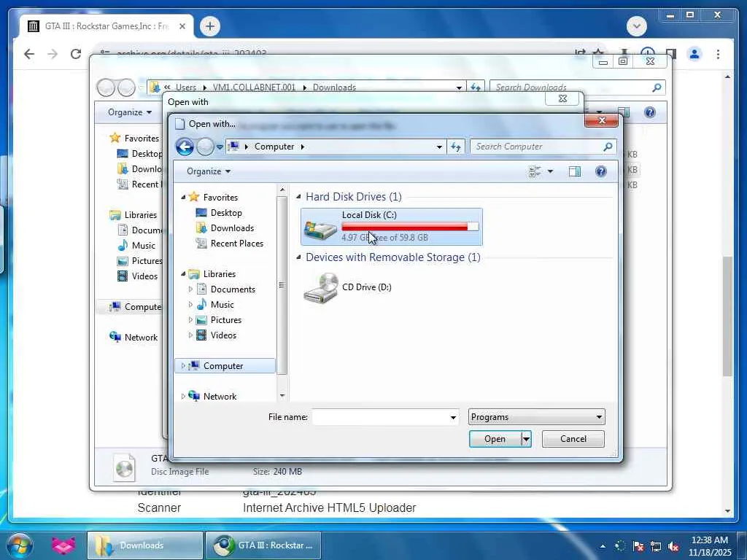Close the Open with... file dialog

tap(602, 120)
